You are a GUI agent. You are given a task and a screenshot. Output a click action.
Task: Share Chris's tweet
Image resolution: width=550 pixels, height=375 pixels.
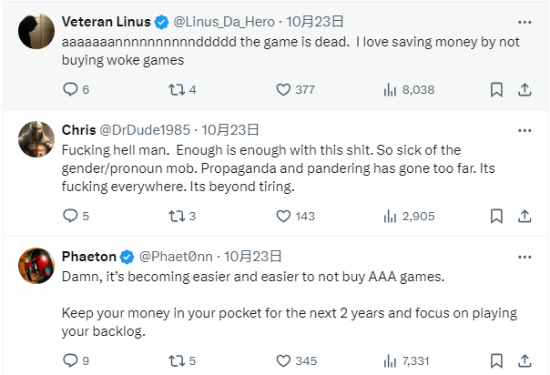524,216
